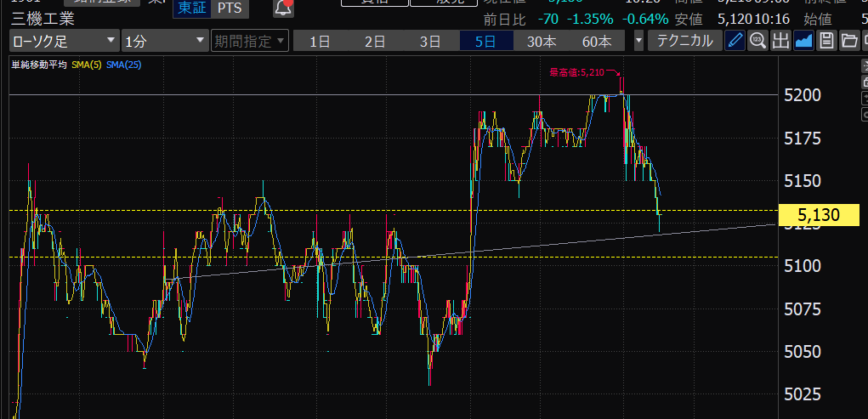Open the テクニカル indicators button
This screenshot has width=868, height=419.
click(684, 41)
